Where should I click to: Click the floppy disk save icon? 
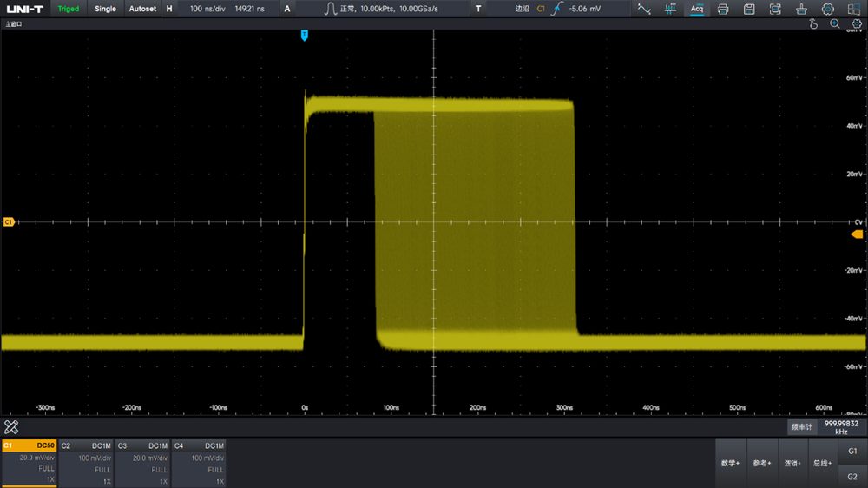click(749, 9)
